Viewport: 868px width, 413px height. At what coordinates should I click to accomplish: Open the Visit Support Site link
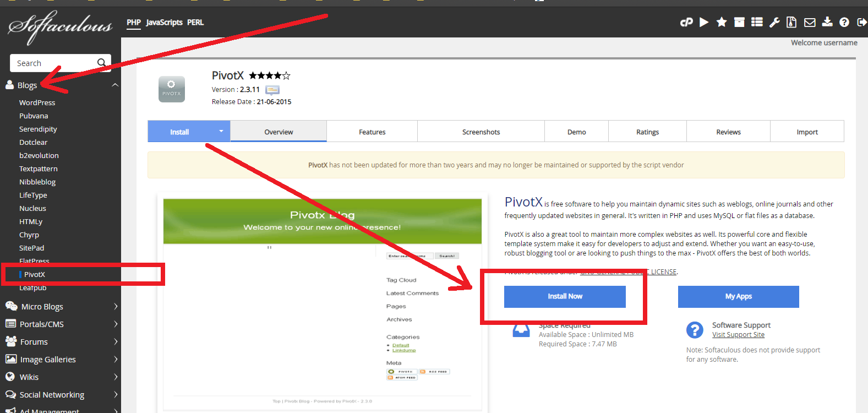click(x=738, y=335)
